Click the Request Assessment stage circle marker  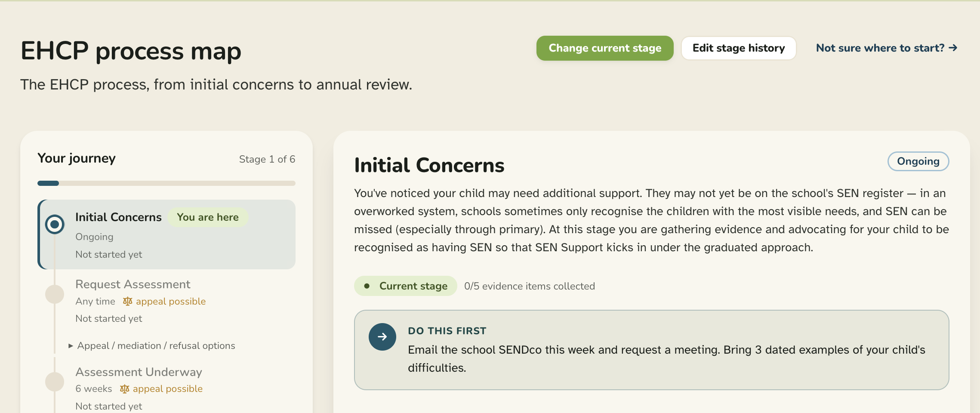click(x=55, y=294)
